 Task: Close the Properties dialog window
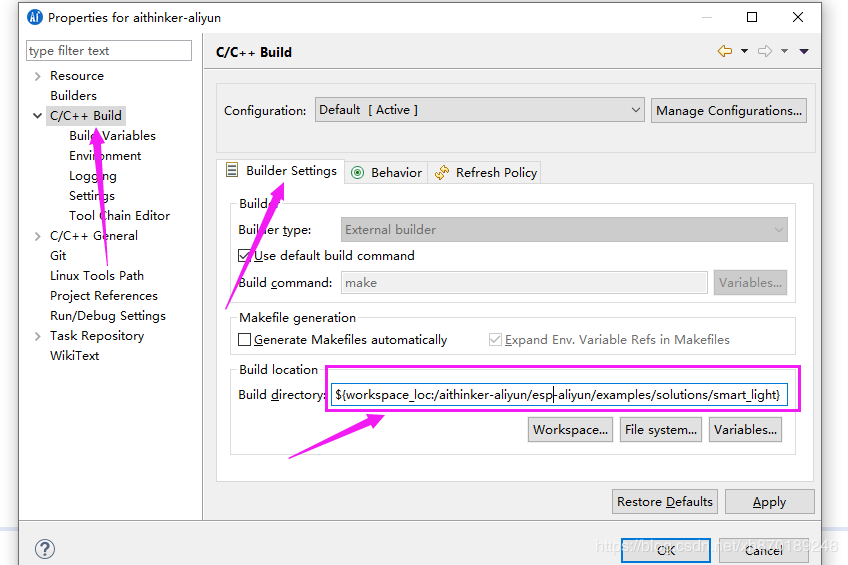click(x=798, y=17)
